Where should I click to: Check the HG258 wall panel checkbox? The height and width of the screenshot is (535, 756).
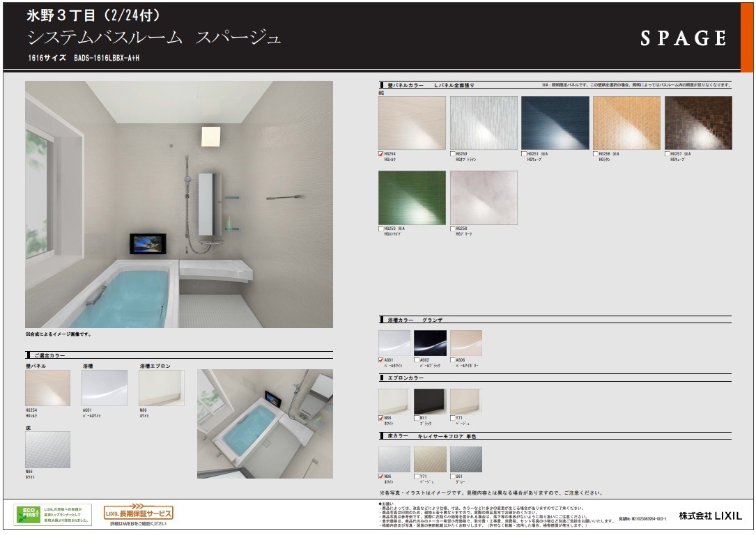(x=453, y=228)
